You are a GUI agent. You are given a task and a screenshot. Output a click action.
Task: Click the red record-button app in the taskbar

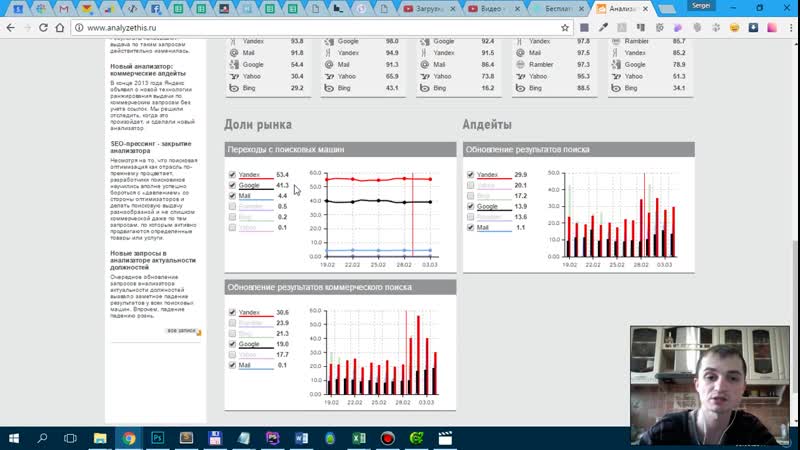tap(387, 438)
